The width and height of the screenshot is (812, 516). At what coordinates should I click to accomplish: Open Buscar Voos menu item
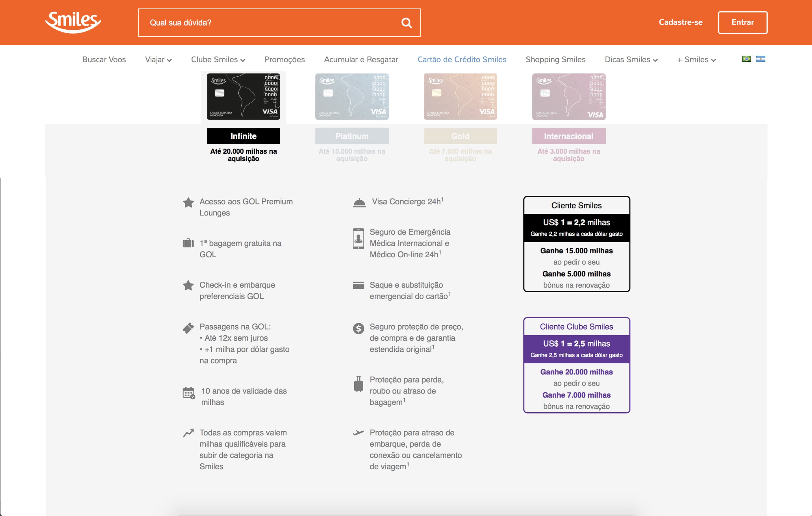click(x=104, y=60)
